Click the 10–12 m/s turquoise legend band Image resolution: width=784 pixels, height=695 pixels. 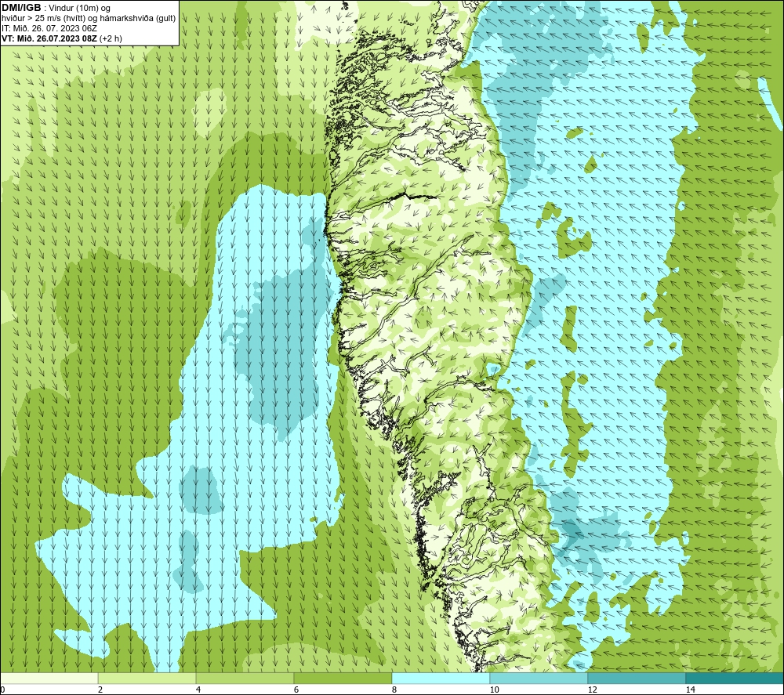(x=539, y=678)
